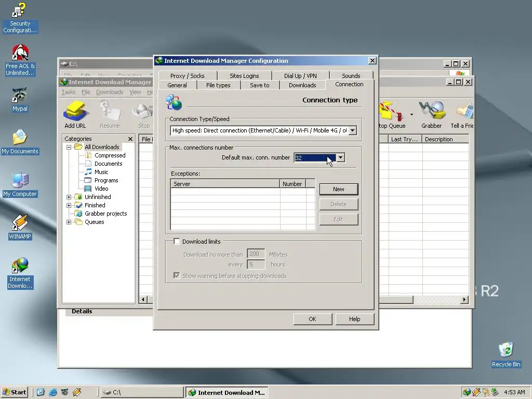This screenshot has width=532, height=399.
Task: Click the hours interval input field
Action: (256, 264)
